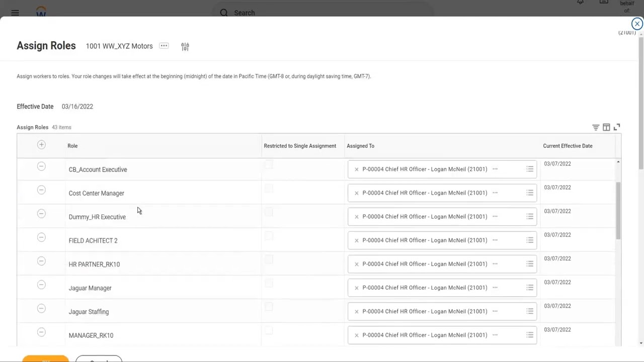Click the grid vertical scrollbar thumb
Screen dimensions: 644x362
pyautogui.click(x=618, y=211)
